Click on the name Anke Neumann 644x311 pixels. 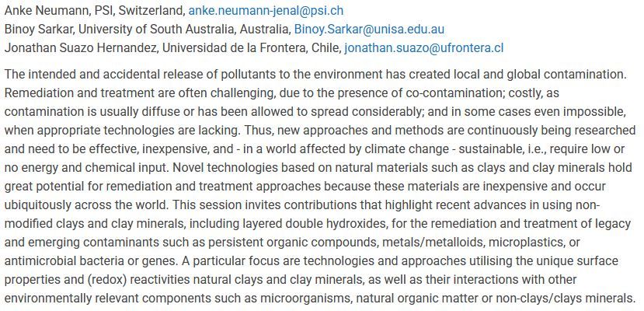pyautogui.click(x=47, y=11)
